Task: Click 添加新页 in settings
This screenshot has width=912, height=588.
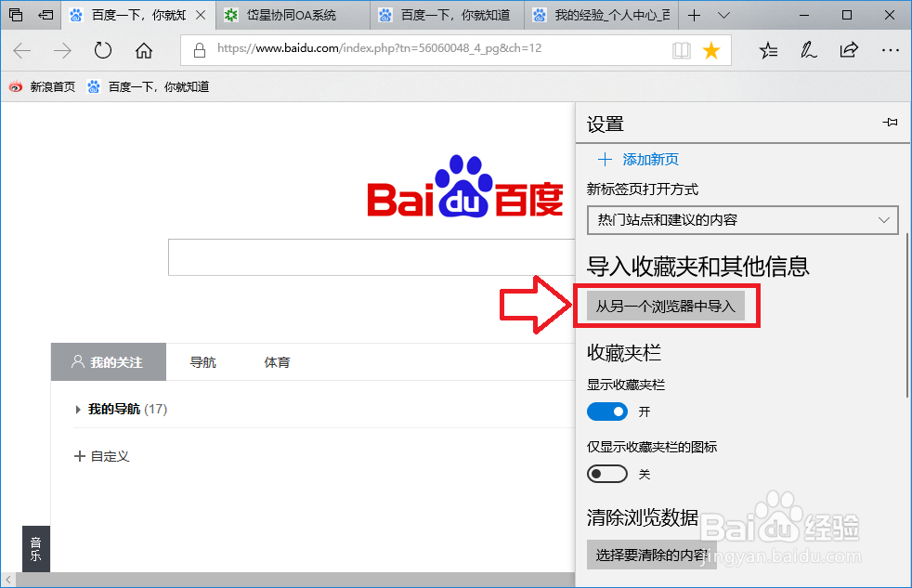Action: [638, 160]
